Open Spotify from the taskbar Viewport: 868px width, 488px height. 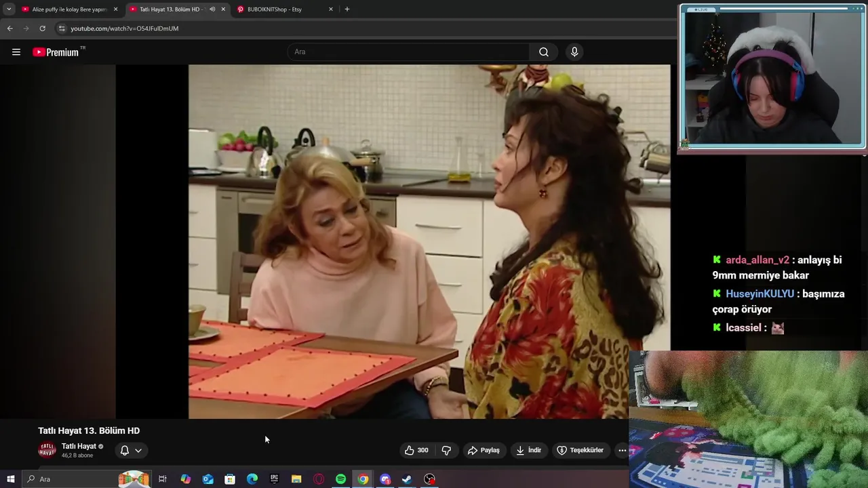341,479
